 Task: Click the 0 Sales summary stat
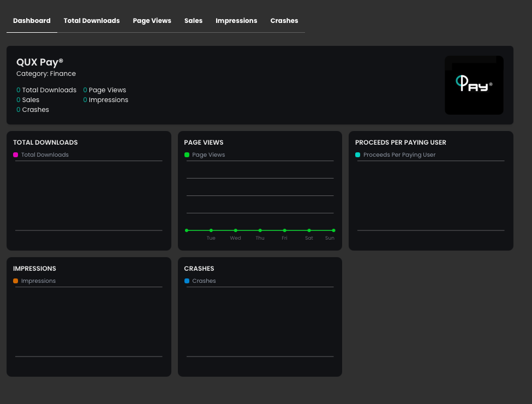coord(28,100)
